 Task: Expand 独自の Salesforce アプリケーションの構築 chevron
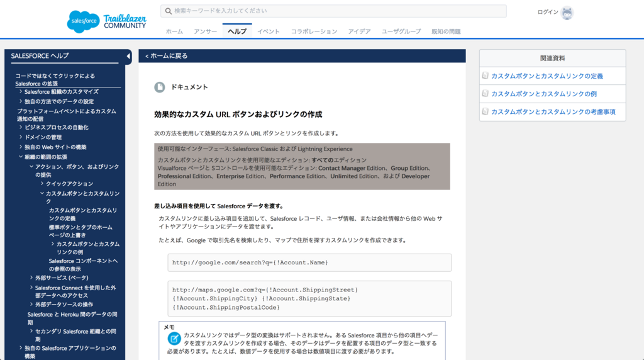click(x=21, y=347)
